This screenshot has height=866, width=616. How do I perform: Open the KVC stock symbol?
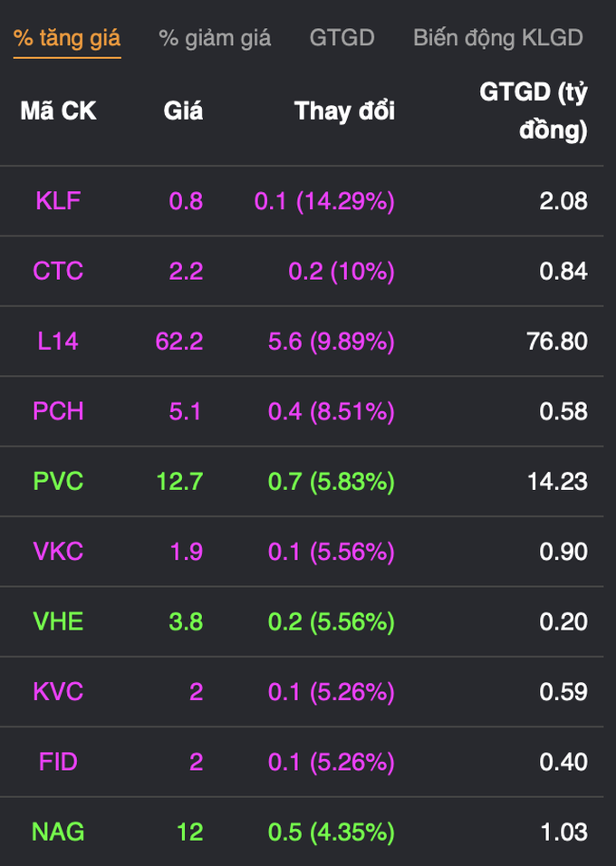[58, 692]
